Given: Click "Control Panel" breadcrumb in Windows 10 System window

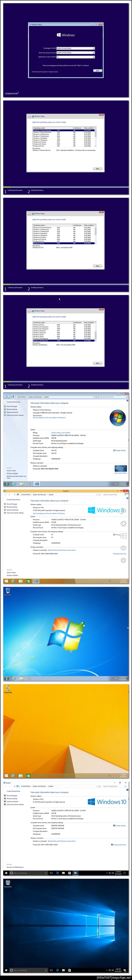Looking at the screenshot, I should [x=26, y=786].
